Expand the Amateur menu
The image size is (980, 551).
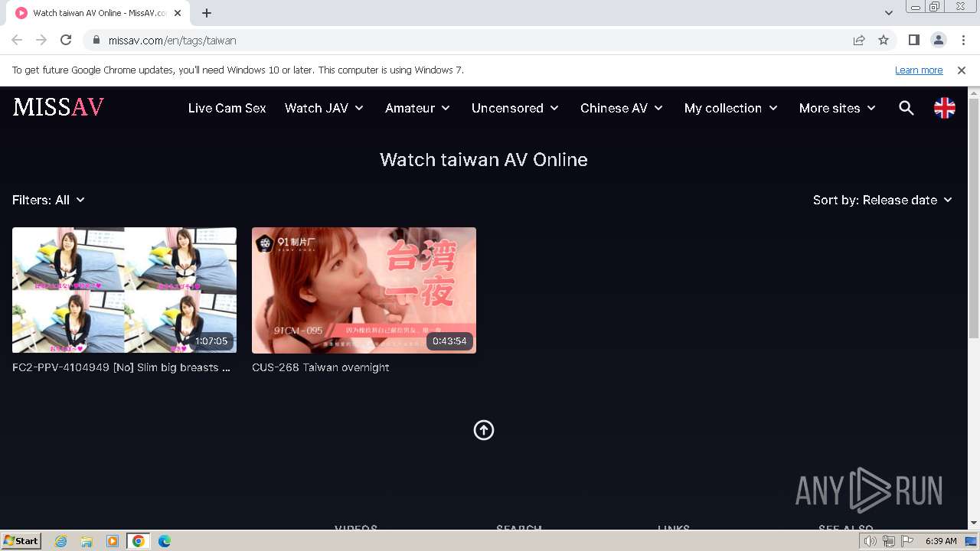pyautogui.click(x=418, y=108)
